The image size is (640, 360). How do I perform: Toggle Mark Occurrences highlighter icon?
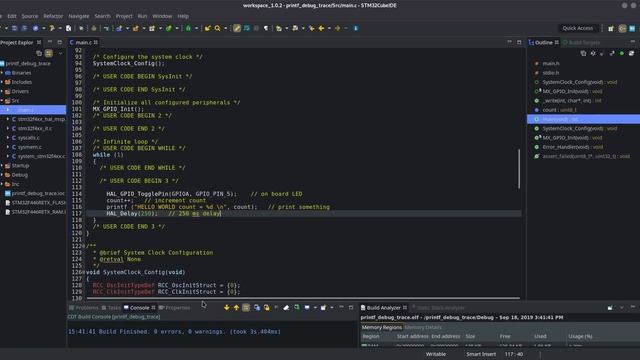[x=237, y=28]
